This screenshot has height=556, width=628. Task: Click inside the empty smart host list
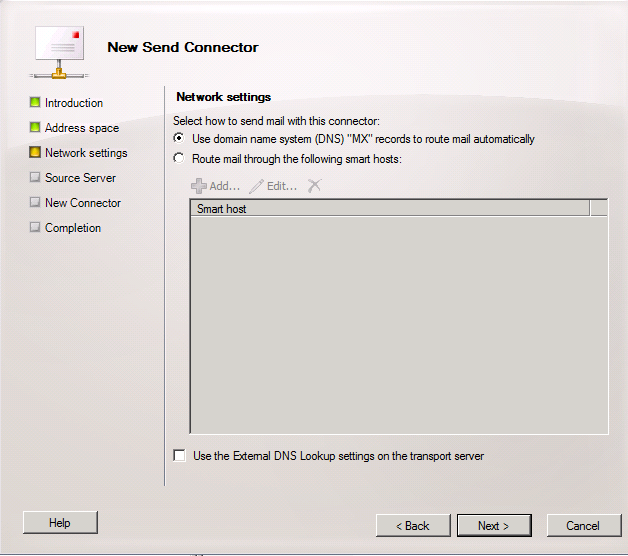(x=399, y=324)
